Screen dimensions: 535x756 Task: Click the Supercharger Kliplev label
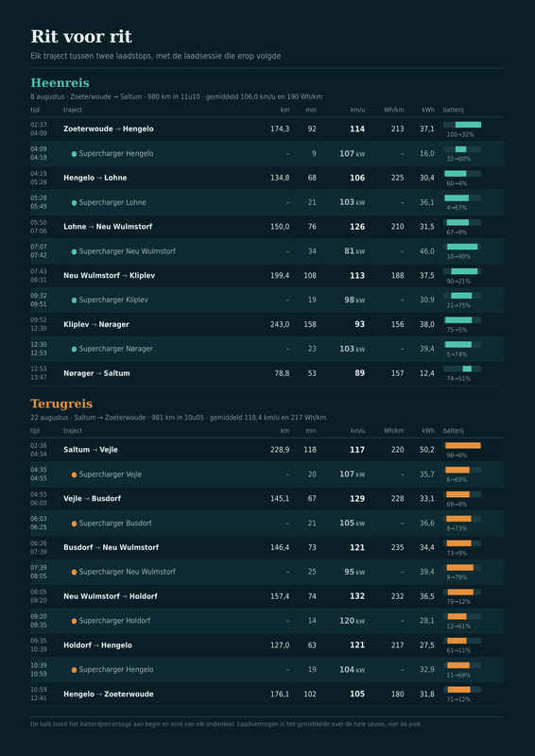(113, 300)
